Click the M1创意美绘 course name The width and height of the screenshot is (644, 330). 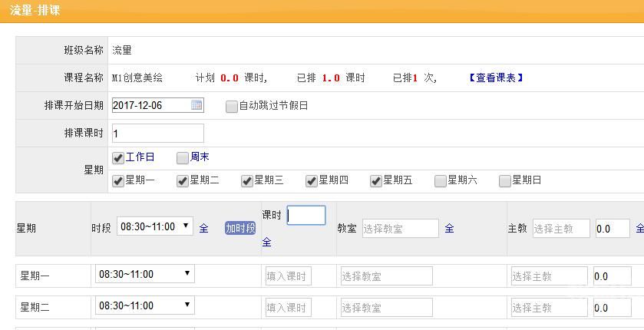point(137,78)
